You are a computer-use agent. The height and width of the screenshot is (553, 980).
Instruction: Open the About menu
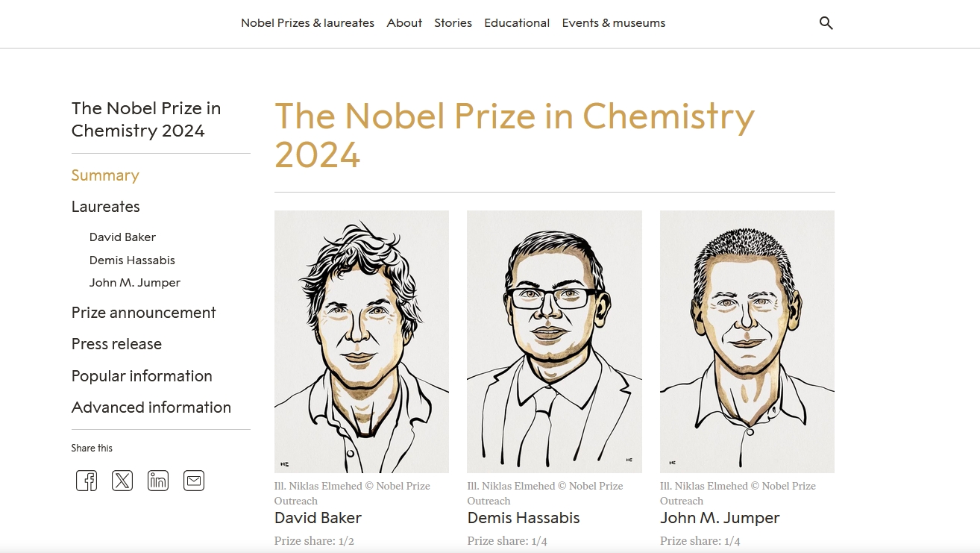404,23
